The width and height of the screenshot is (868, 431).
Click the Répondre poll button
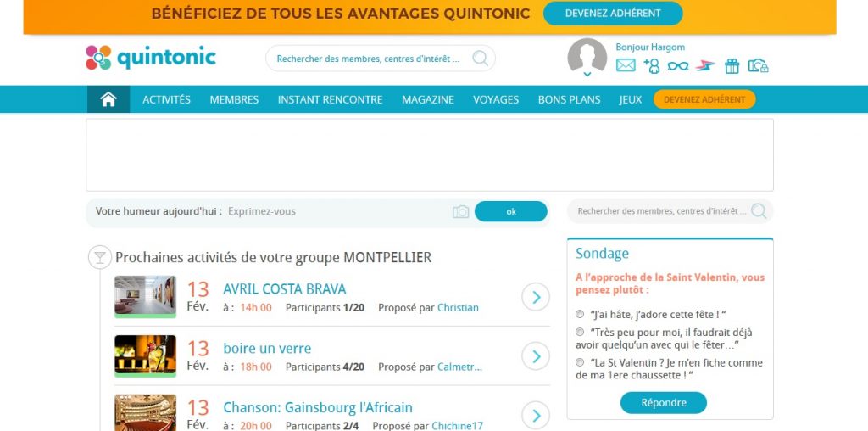[663, 403]
